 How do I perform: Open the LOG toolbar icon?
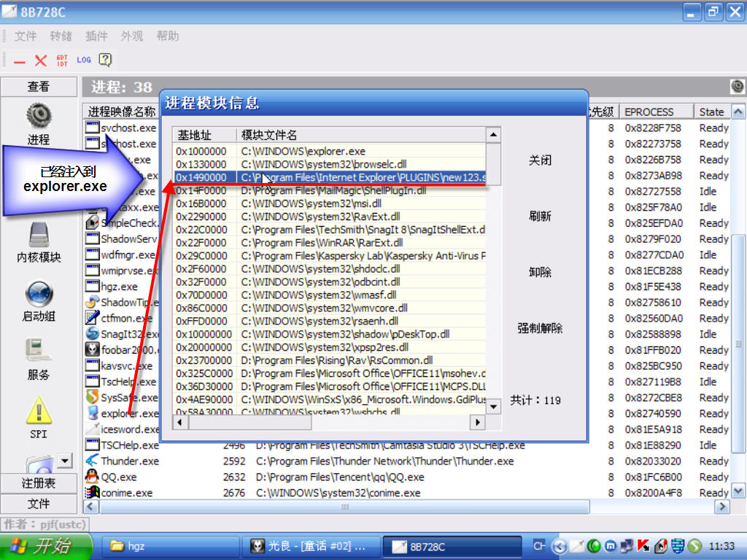tap(84, 60)
